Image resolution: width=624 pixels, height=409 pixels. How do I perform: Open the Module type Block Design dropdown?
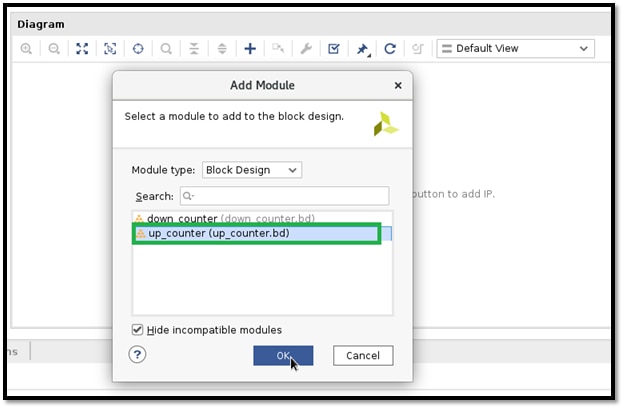252,170
